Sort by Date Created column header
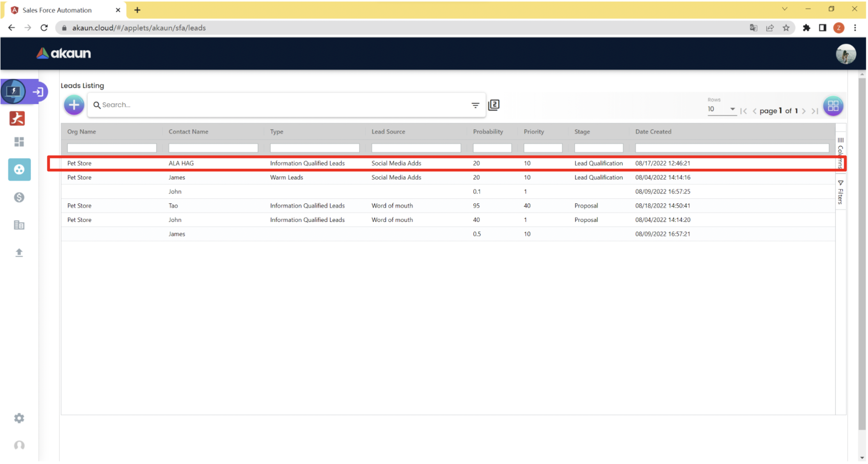Image resolution: width=868 pixels, height=464 pixels. coord(653,131)
